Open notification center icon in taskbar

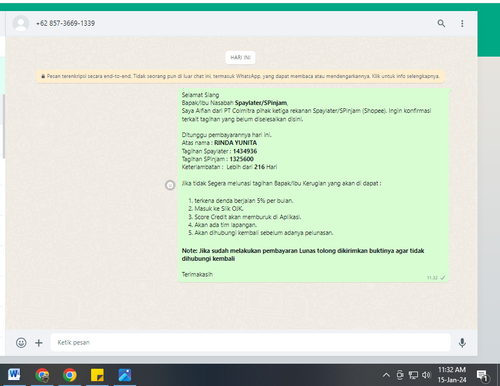tap(482, 375)
